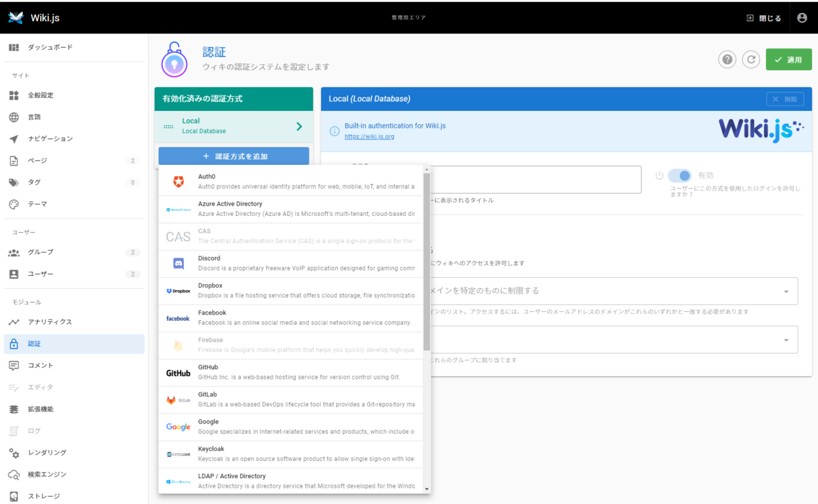Select Keycloak authentication strategy
The height and width of the screenshot is (504, 818).
(x=290, y=454)
